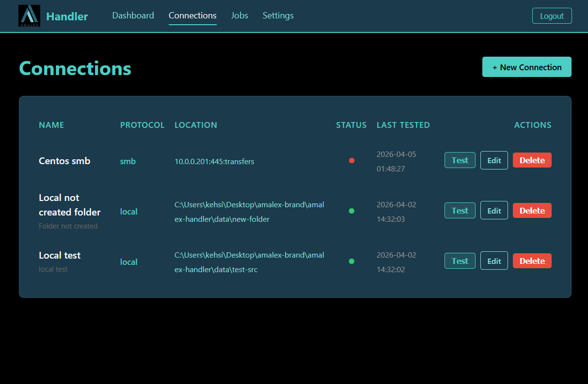This screenshot has height=384, width=588.
Task: Add a connection with New Connection button
Action: [x=527, y=67]
